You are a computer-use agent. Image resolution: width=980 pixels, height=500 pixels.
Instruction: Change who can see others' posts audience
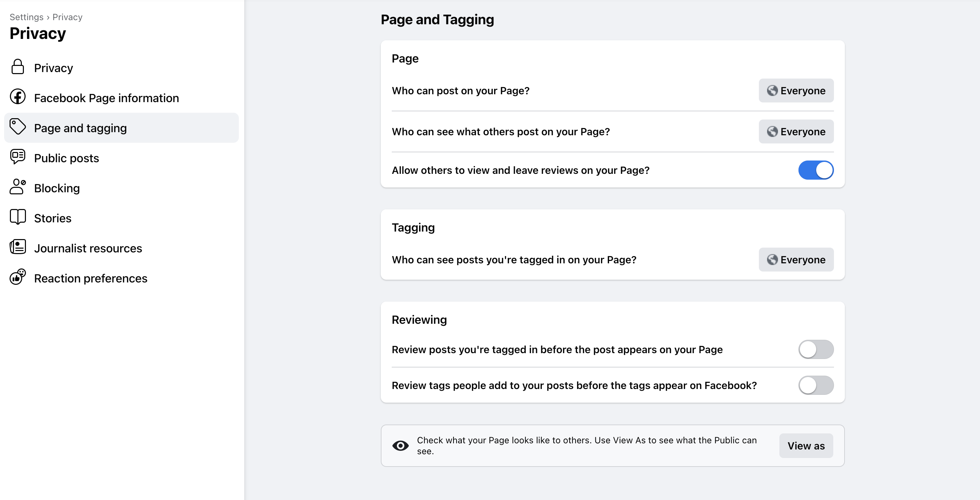pyautogui.click(x=796, y=132)
